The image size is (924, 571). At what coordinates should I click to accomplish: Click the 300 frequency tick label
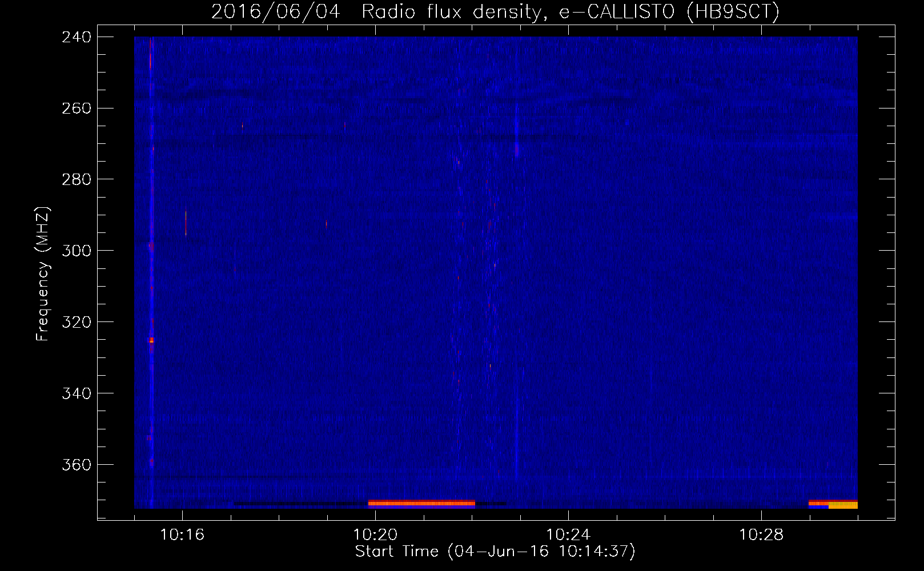(77, 251)
